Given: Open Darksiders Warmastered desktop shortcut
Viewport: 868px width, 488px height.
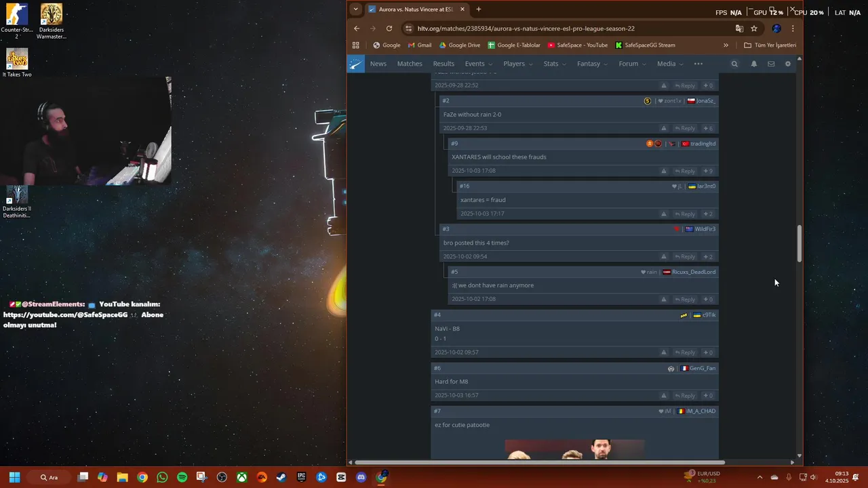Looking at the screenshot, I should (x=52, y=21).
